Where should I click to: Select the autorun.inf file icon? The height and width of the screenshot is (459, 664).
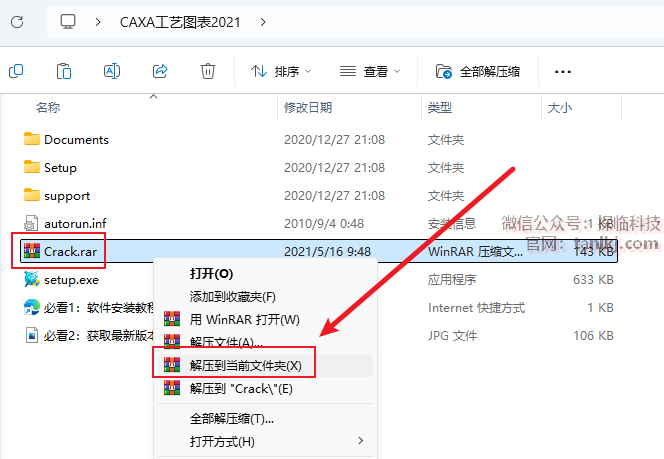tap(31, 223)
